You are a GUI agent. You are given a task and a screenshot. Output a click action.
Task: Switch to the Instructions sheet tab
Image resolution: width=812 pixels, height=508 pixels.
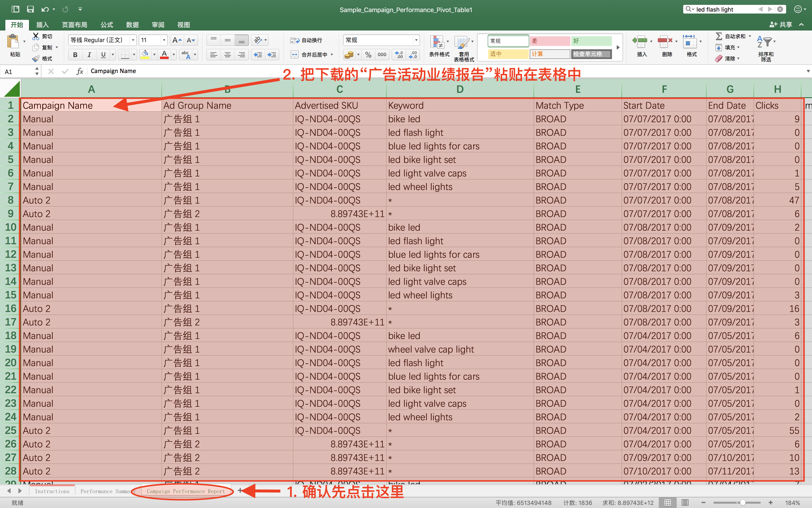52,491
